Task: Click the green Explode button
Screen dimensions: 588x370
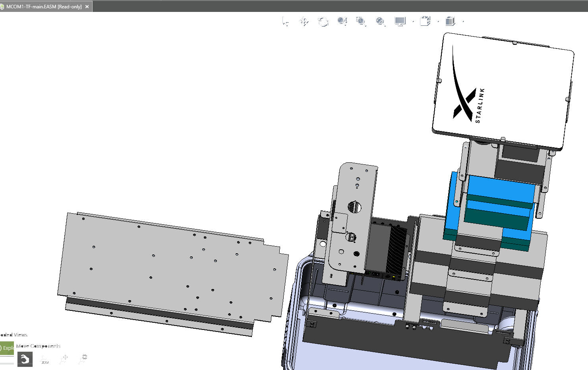Action: (7, 348)
